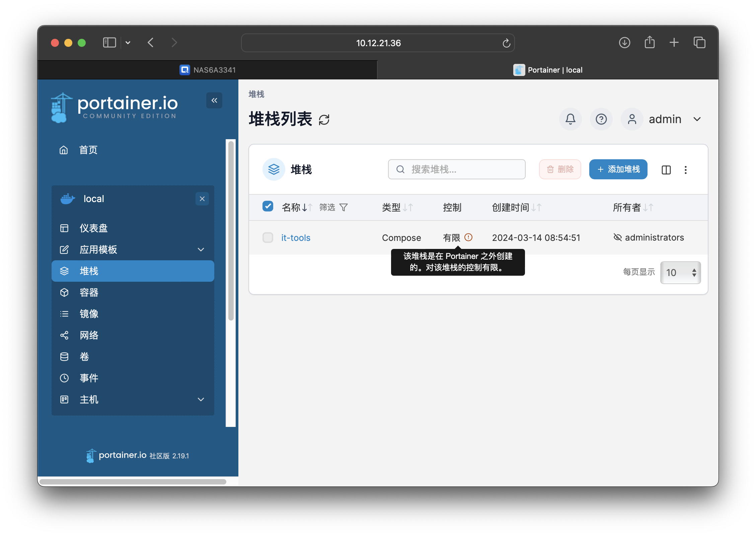
Task: Open the notifications bell
Action: (571, 119)
